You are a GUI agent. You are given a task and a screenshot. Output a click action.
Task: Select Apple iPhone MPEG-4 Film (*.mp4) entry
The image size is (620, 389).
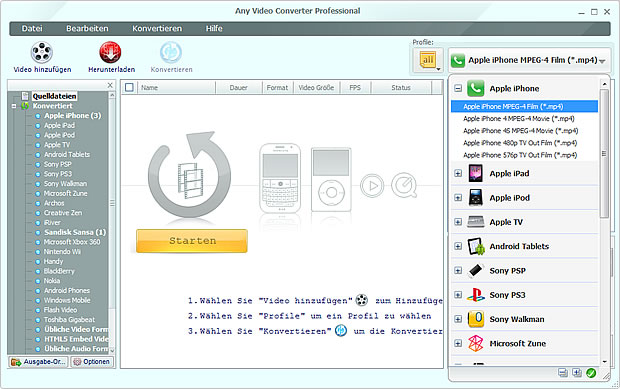tap(524, 106)
